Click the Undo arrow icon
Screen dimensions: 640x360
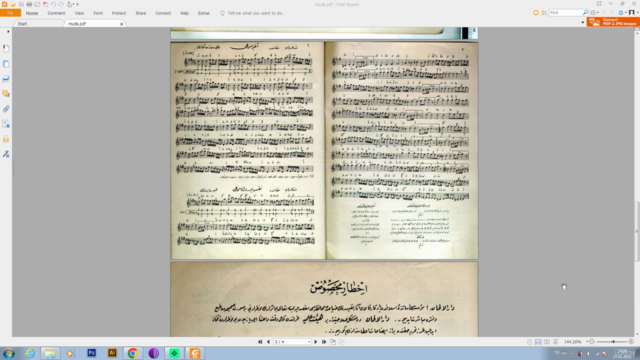53,4
